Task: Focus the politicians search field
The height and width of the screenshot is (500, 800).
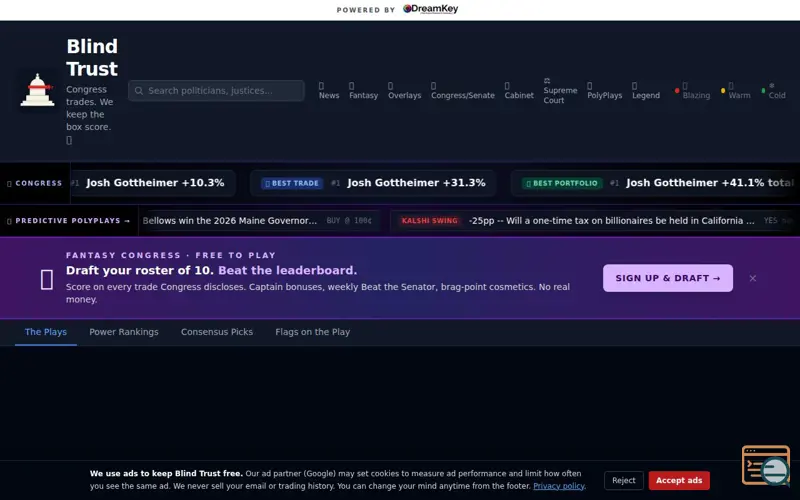Action: tap(216, 91)
